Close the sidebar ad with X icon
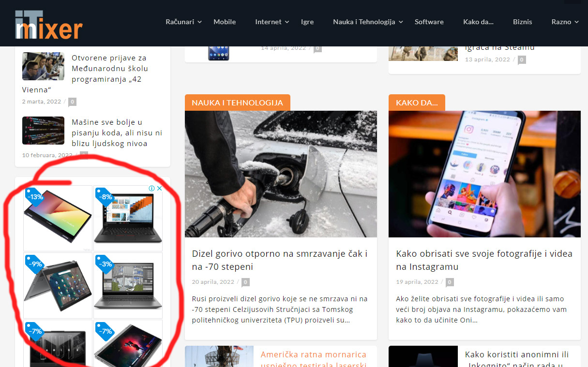This screenshot has height=367, width=588. click(159, 189)
